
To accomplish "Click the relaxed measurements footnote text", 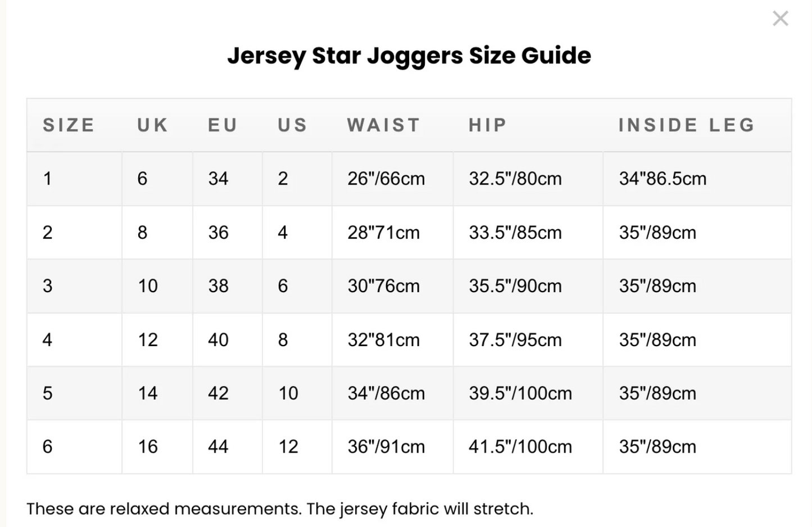I will (279, 508).
